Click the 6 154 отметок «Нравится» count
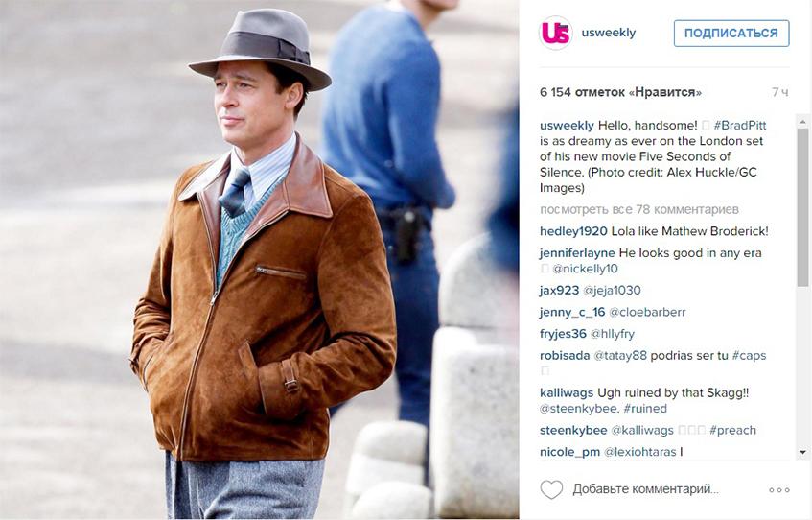812x520 pixels. pos(620,92)
